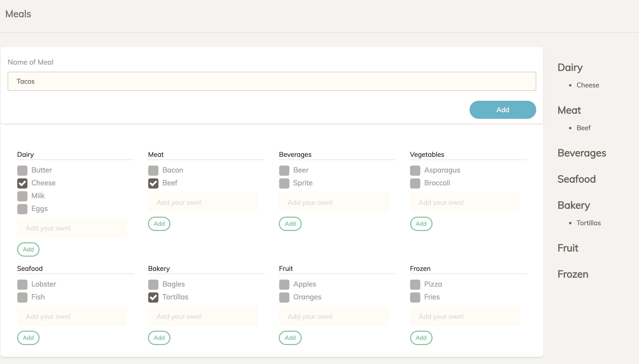639x364 pixels.
Task: Check the Pizza checkbox
Action: click(415, 284)
